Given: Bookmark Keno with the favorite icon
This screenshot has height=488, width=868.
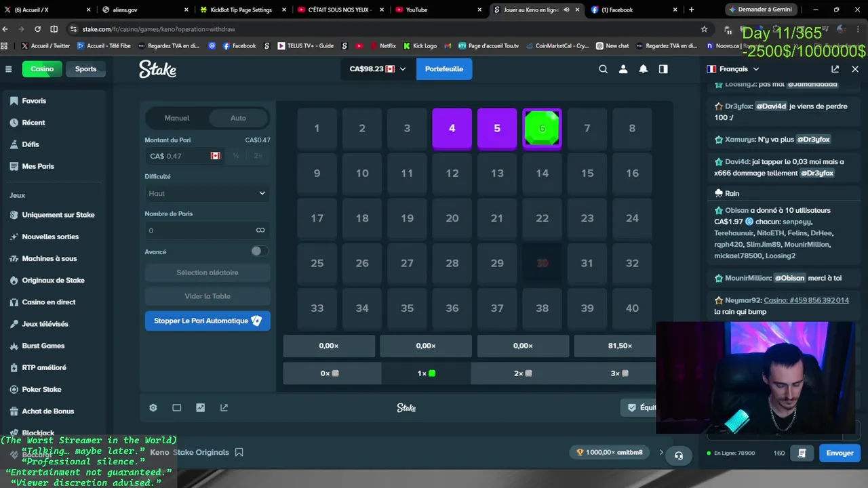Looking at the screenshot, I should [239, 452].
